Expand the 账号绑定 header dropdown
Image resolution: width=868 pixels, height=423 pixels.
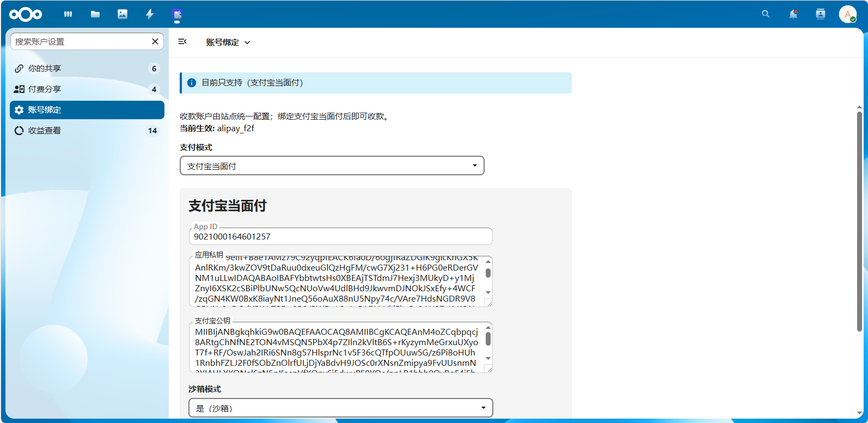tap(228, 42)
